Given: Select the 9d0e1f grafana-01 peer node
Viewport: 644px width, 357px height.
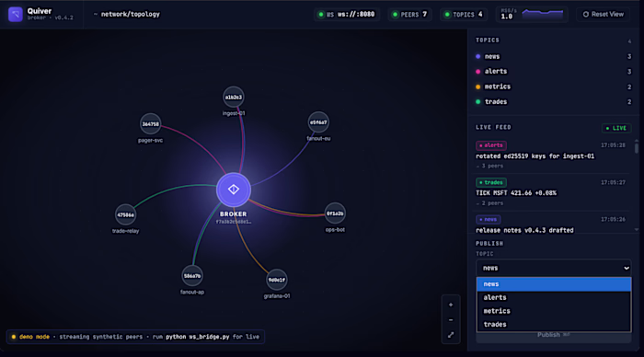Looking at the screenshot, I should [276, 280].
